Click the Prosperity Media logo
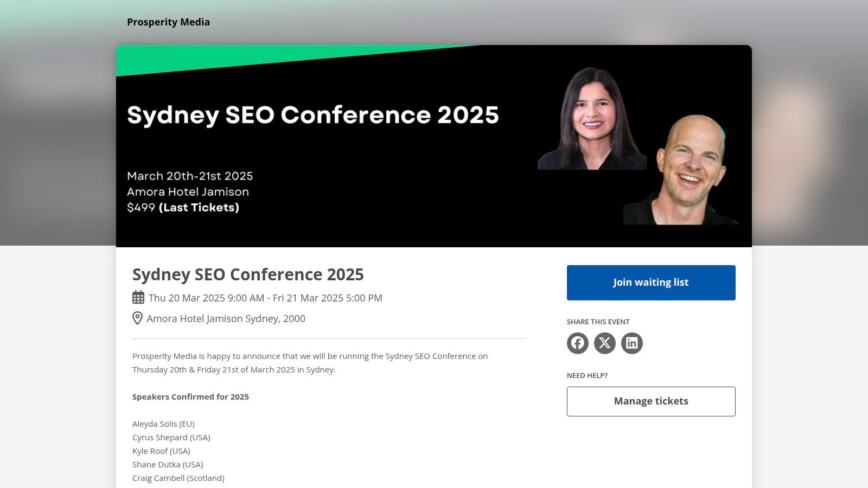Image resolution: width=868 pixels, height=488 pixels. [168, 22]
